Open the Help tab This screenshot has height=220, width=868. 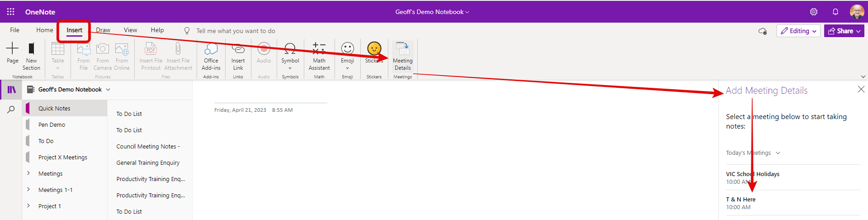tap(157, 30)
